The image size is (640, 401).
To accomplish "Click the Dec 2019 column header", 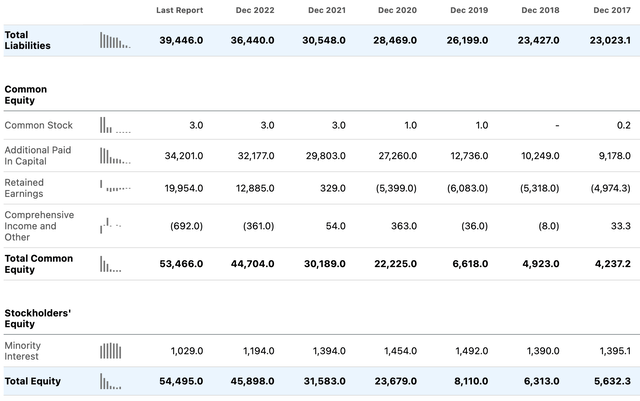I will [x=469, y=10].
